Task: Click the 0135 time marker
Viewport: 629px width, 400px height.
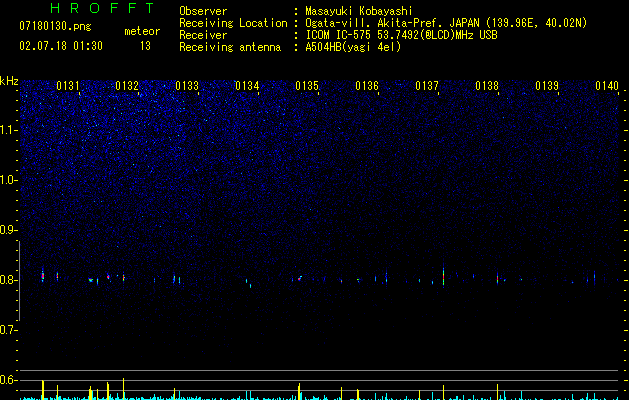Action: [307, 86]
